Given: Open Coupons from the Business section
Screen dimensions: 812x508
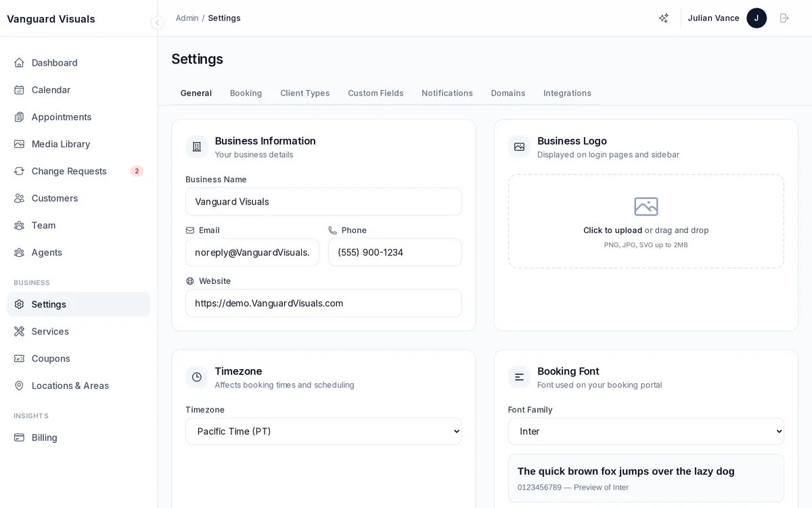Looking at the screenshot, I should (x=51, y=358).
